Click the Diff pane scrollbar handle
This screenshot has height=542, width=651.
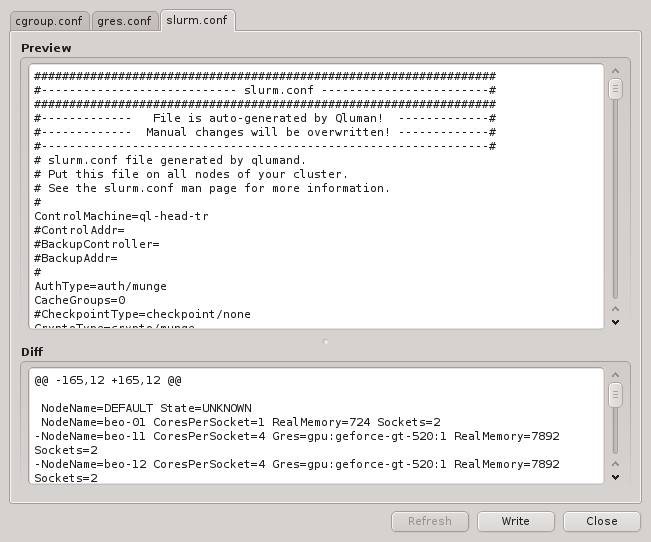point(616,393)
